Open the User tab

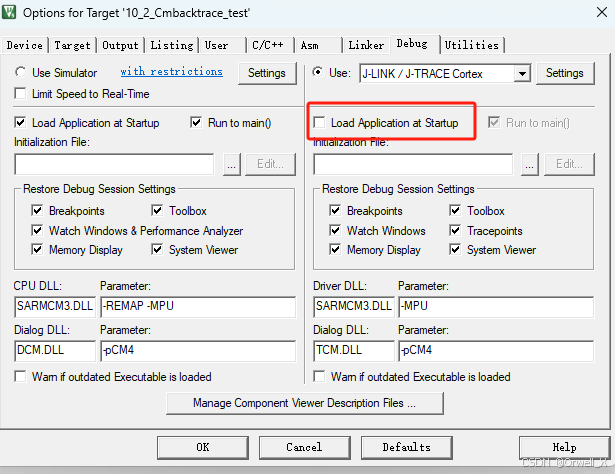(222, 45)
